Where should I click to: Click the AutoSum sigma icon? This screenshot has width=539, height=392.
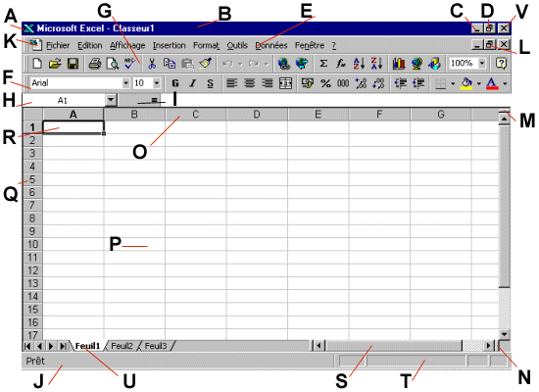[x=323, y=64]
